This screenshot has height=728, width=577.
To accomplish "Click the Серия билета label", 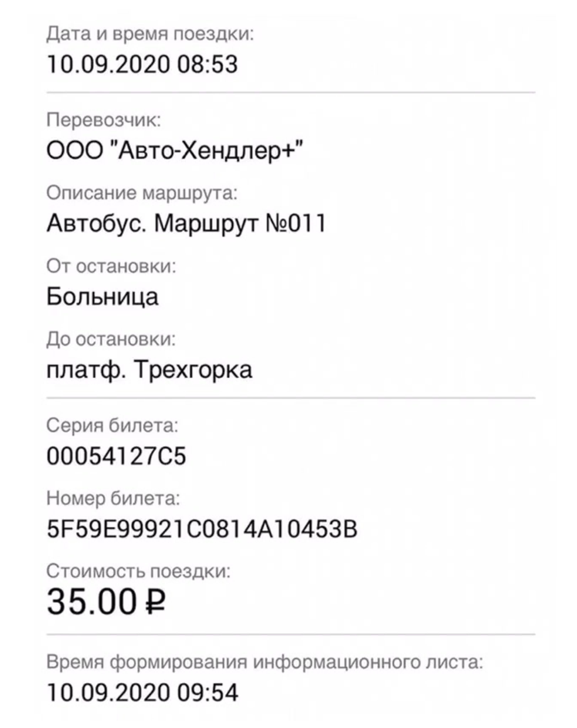I will tap(112, 425).
